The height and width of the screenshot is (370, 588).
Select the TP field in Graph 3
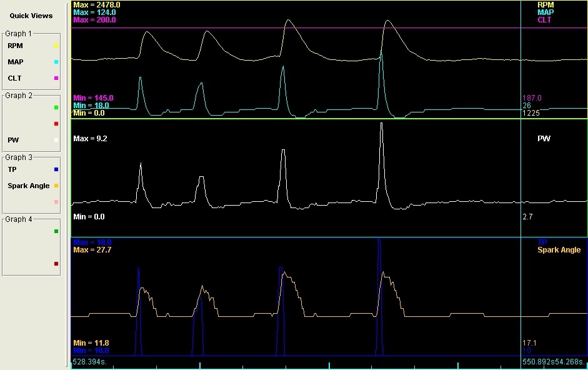click(x=12, y=169)
